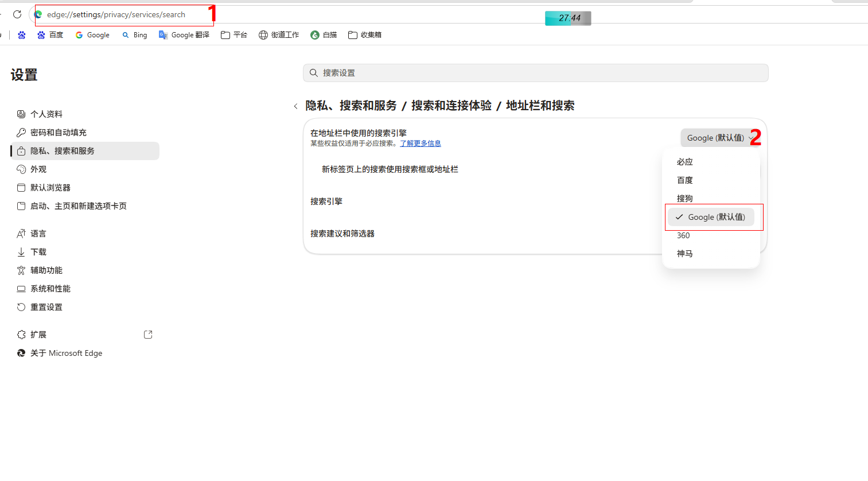Choose 360 from the search engine list
The width and height of the screenshot is (868, 481).
coord(711,235)
